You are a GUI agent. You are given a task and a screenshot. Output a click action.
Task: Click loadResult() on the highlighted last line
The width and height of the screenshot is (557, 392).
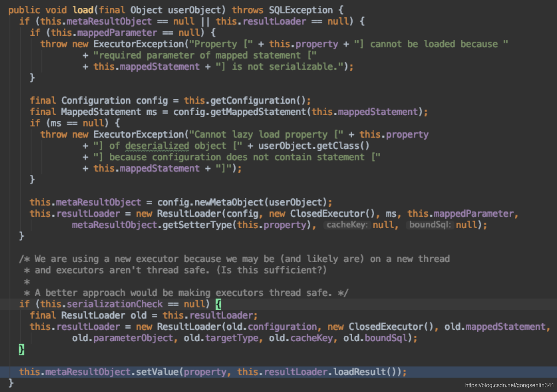tap(365, 372)
